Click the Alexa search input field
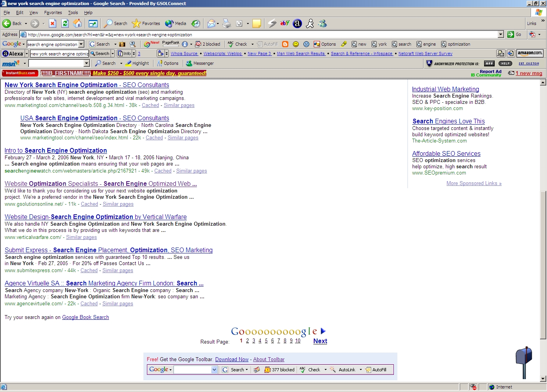This screenshot has width=547, height=392. tap(59, 53)
